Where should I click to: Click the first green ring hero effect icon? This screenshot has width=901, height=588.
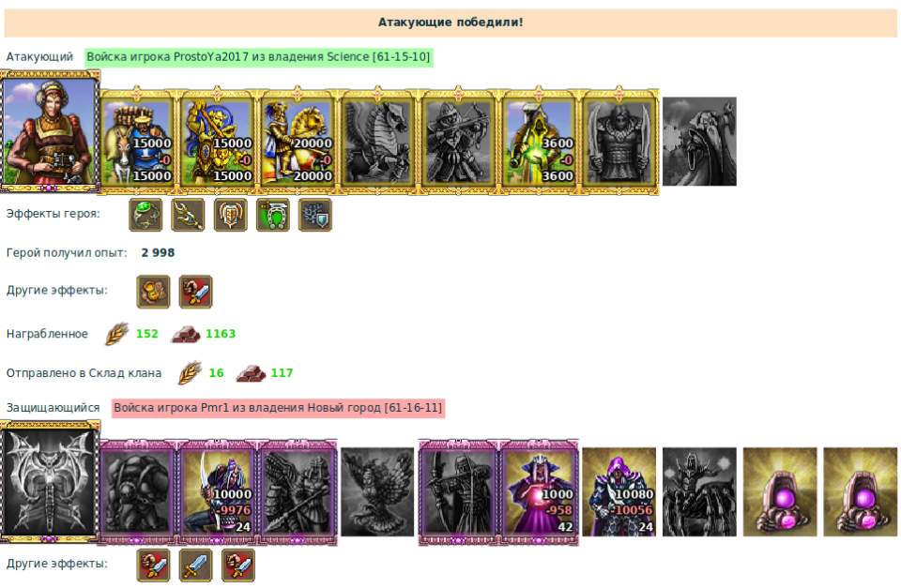click(x=145, y=216)
